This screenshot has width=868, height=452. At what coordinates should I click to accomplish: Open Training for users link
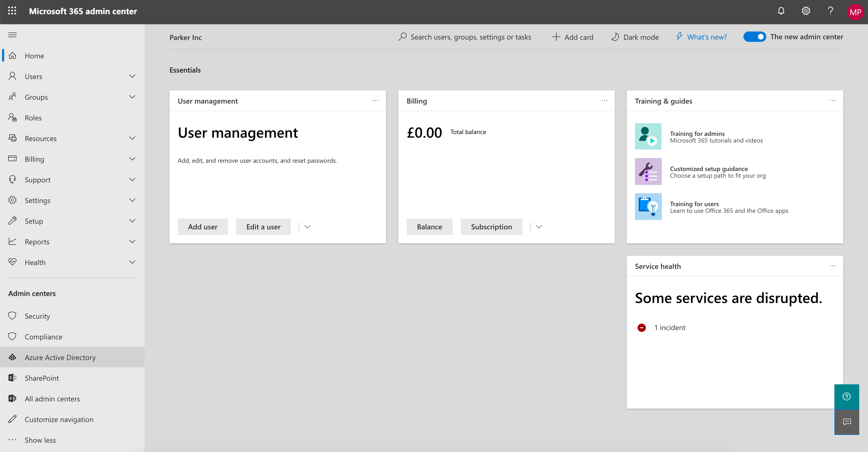pos(694,204)
